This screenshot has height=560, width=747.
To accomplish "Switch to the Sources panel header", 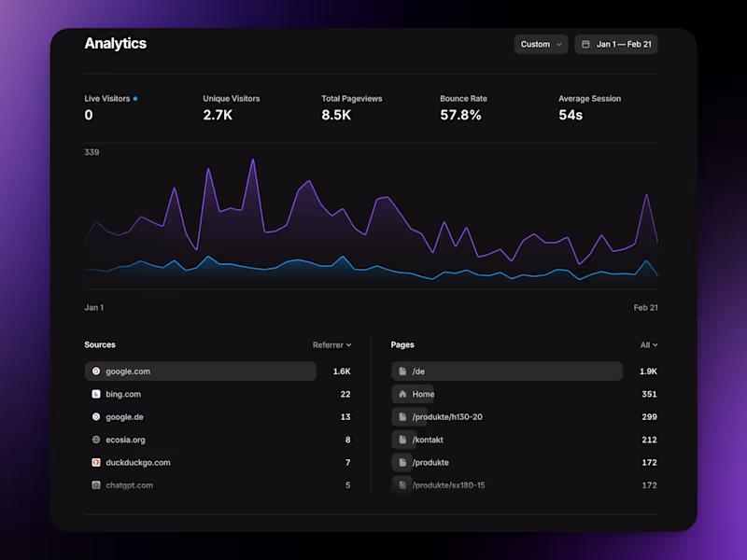I will coord(100,344).
